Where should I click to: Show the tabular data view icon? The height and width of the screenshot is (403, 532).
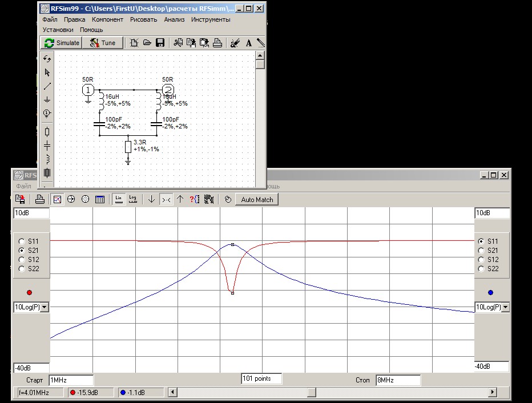(100, 199)
